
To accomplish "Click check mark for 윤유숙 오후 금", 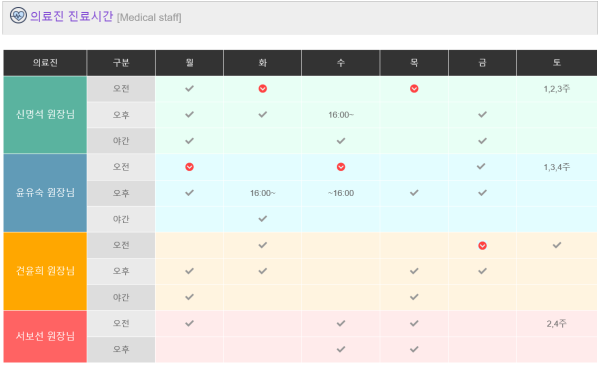I will (483, 193).
